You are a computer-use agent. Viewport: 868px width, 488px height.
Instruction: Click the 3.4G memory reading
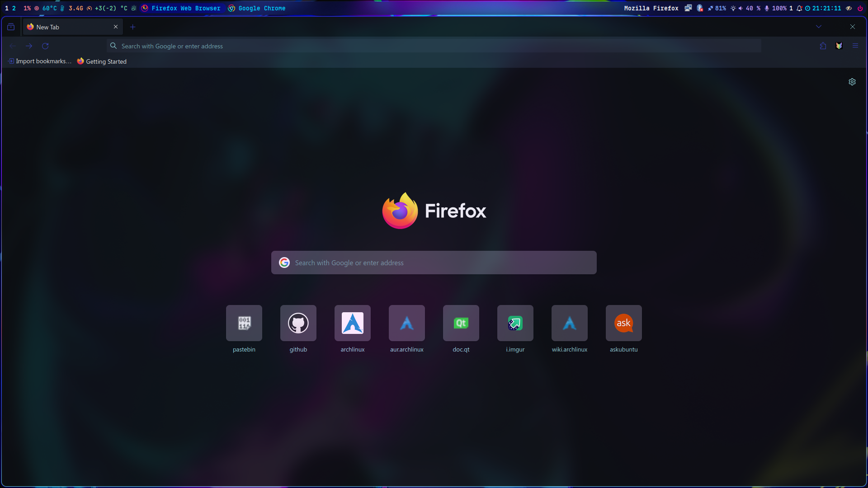tap(76, 8)
